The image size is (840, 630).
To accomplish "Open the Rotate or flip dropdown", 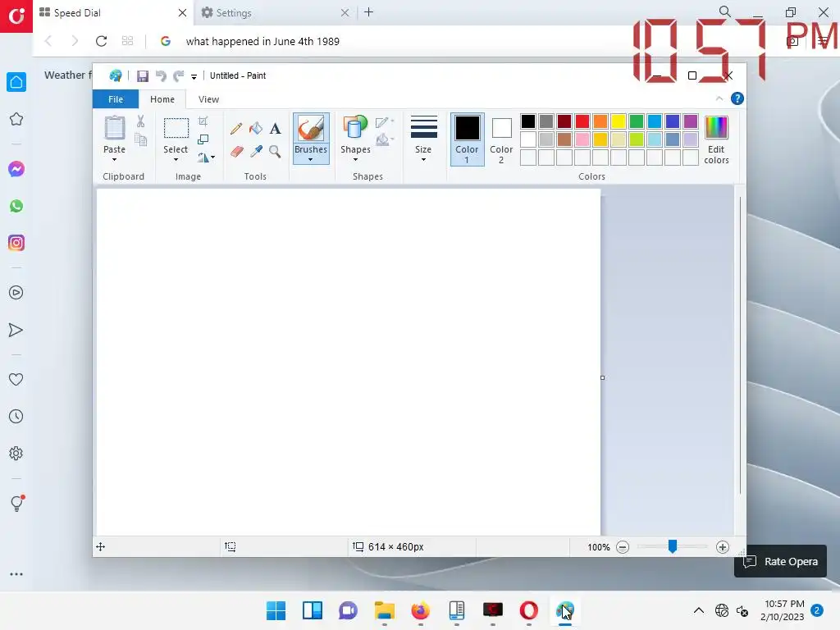I will [x=206, y=157].
